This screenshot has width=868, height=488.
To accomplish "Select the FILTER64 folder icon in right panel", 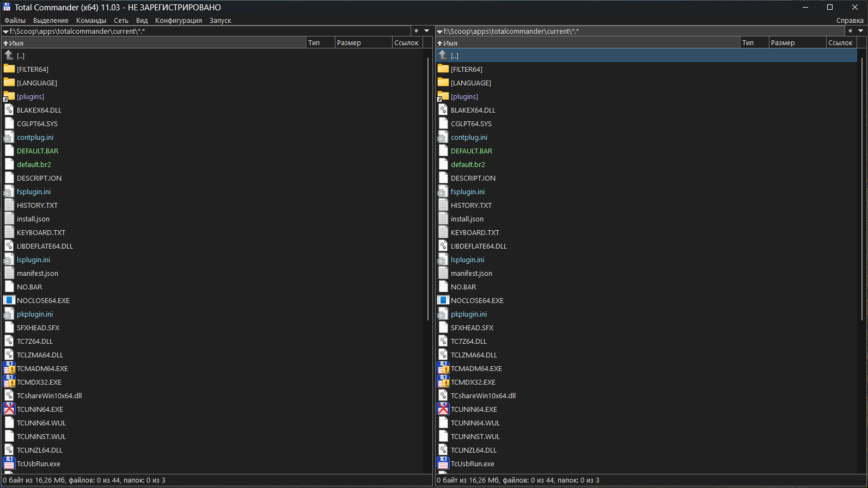I will tap(443, 69).
